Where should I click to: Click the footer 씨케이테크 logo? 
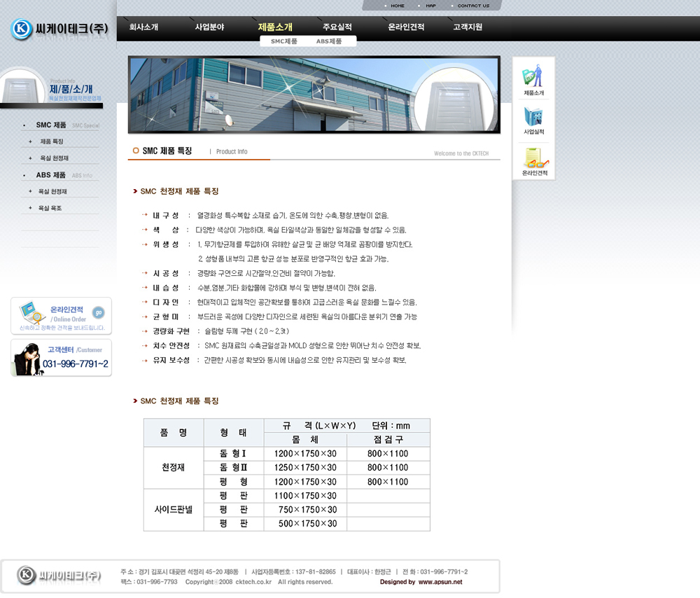pos(59,575)
